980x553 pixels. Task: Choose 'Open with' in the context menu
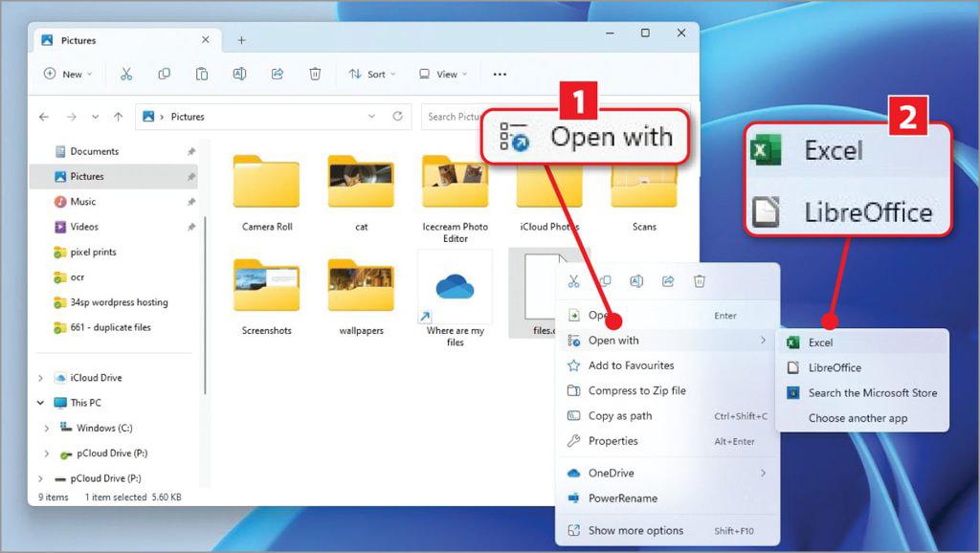667,341
